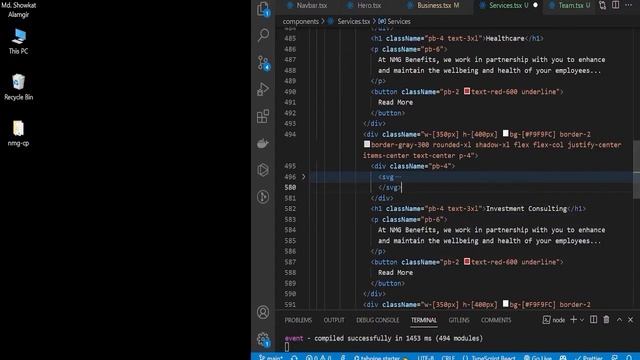Click the compare changes icon in editor toolbar
This screenshot has height=360, width=640.
tap(602, 5)
